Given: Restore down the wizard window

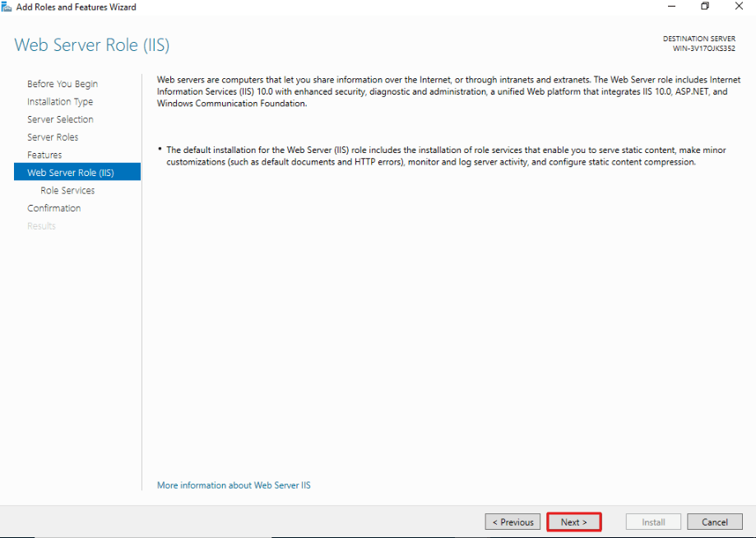Looking at the screenshot, I should point(705,7).
